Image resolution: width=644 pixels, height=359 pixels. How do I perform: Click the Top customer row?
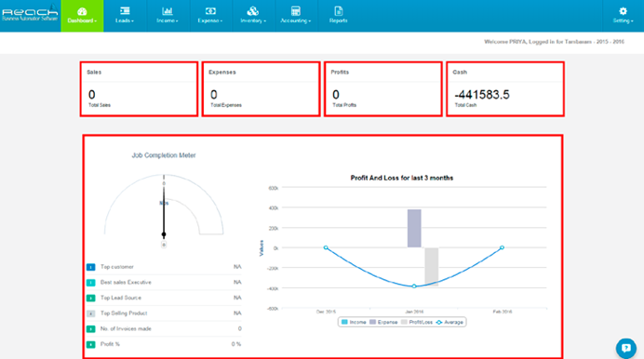pyautogui.click(x=164, y=267)
